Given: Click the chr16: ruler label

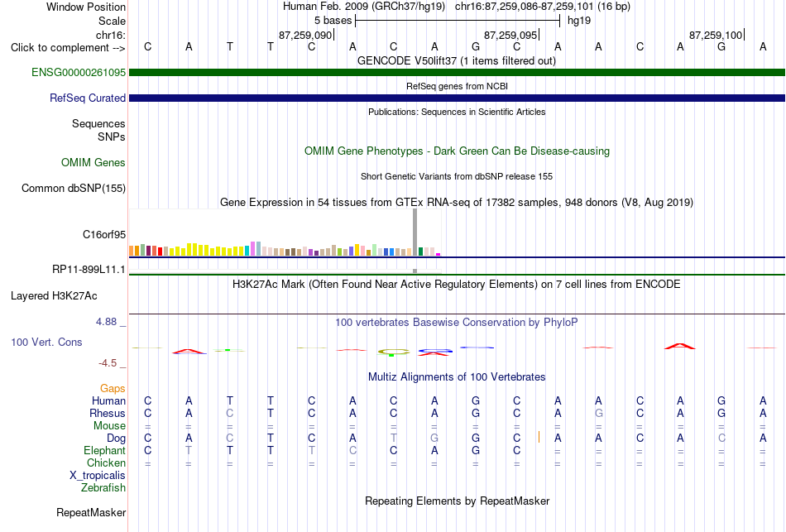Looking at the screenshot, I should point(110,35).
